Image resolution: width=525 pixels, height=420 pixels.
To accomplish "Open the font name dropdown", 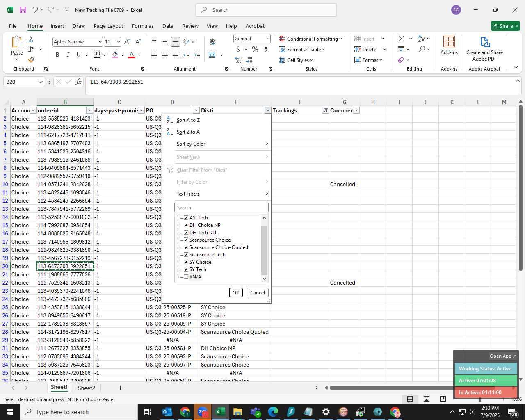I will point(100,42).
